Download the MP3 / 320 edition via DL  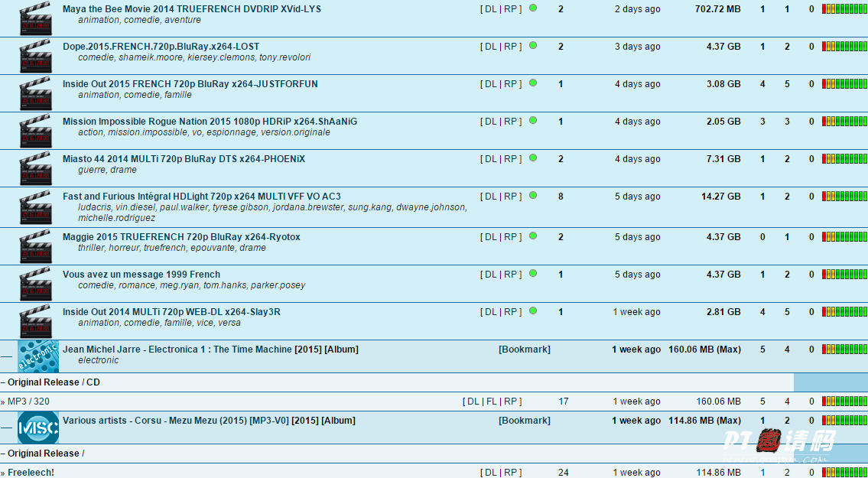tap(473, 402)
